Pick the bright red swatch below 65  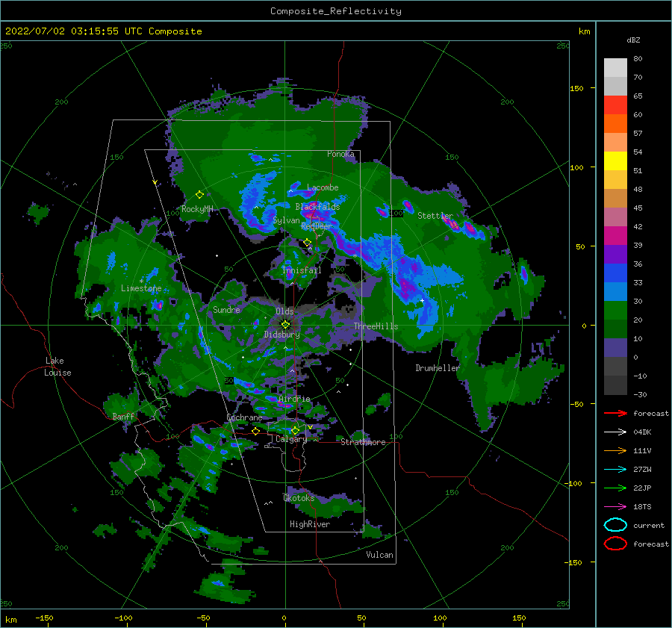615,105
